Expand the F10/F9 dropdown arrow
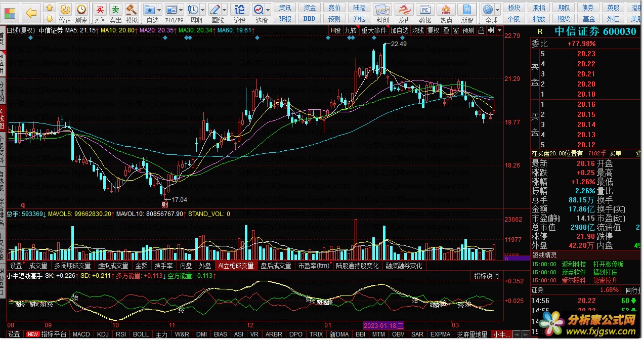This screenshot has width=644, height=340. click(x=181, y=10)
